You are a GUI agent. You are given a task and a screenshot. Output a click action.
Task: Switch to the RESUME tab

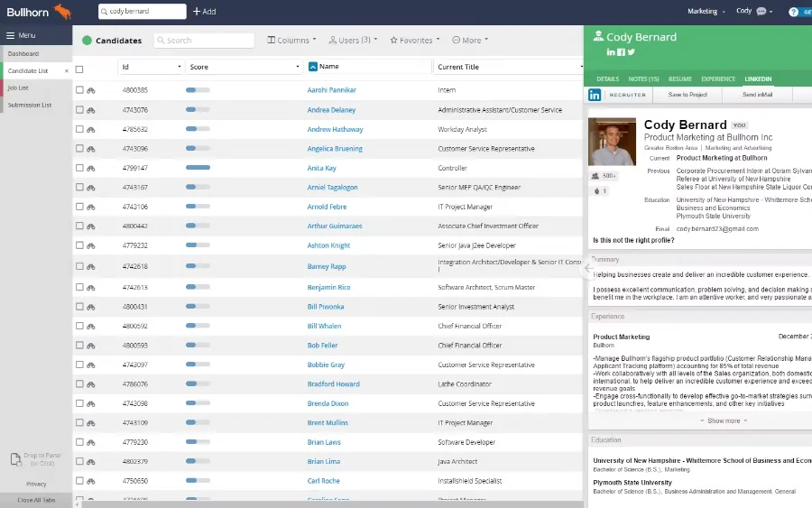pyautogui.click(x=680, y=79)
